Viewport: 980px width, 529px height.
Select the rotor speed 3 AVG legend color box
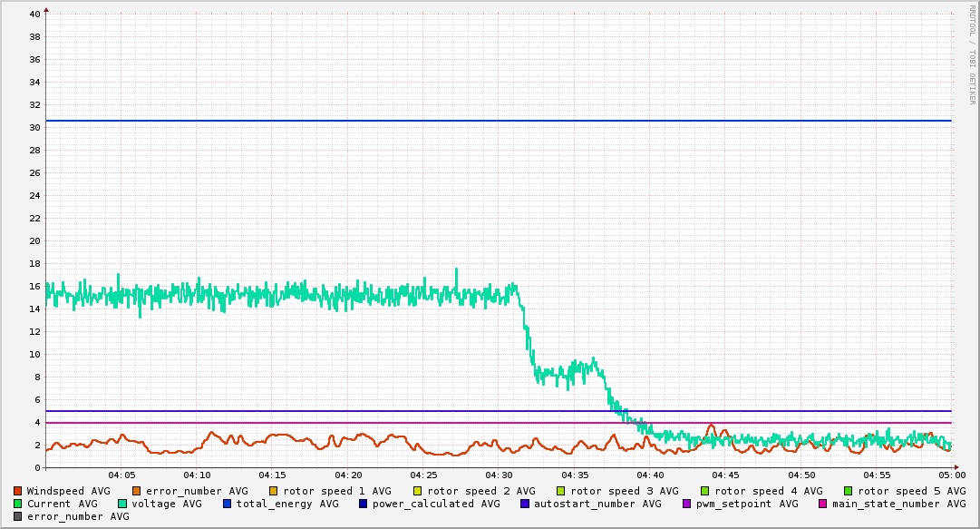[560, 491]
